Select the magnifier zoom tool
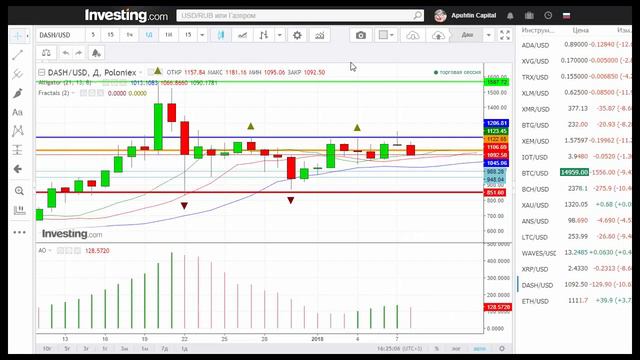Screen dimensions: 640x360 pyautogui.click(x=19, y=191)
